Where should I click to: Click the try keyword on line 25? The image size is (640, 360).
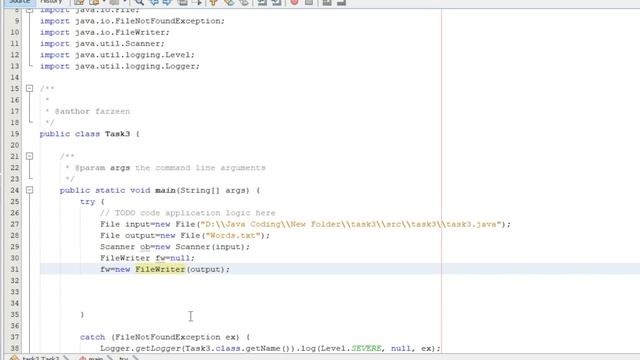(87, 202)
